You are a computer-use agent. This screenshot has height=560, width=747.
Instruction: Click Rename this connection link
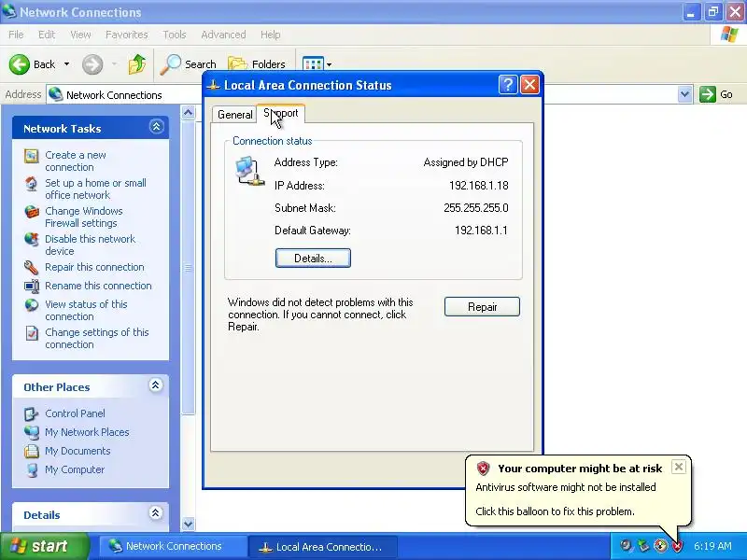point(98,286)
